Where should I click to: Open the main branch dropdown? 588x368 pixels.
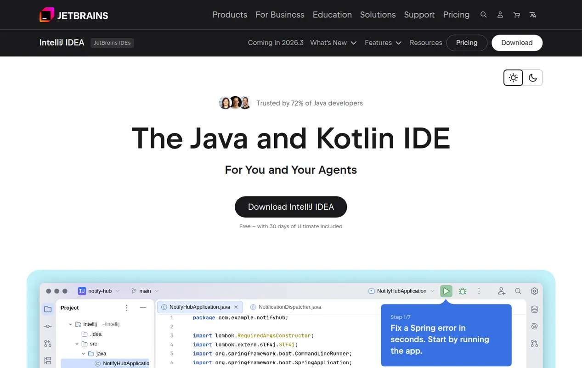point(157,291)
